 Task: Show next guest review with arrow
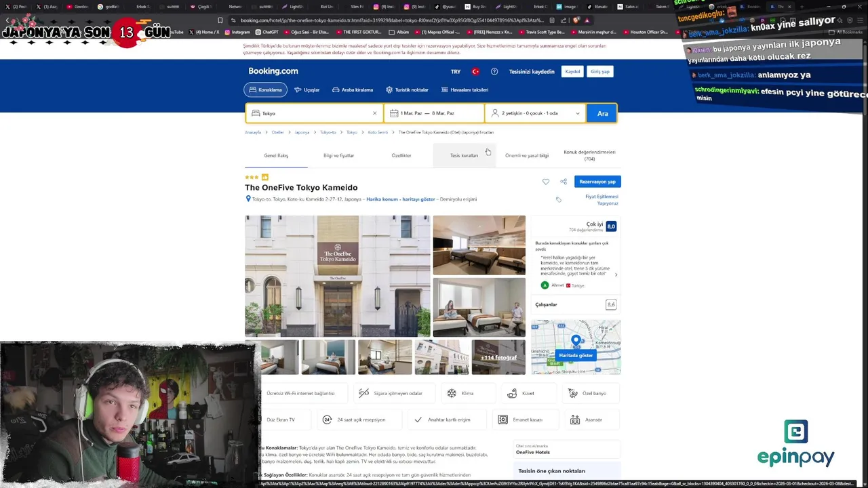coord(616,274)
